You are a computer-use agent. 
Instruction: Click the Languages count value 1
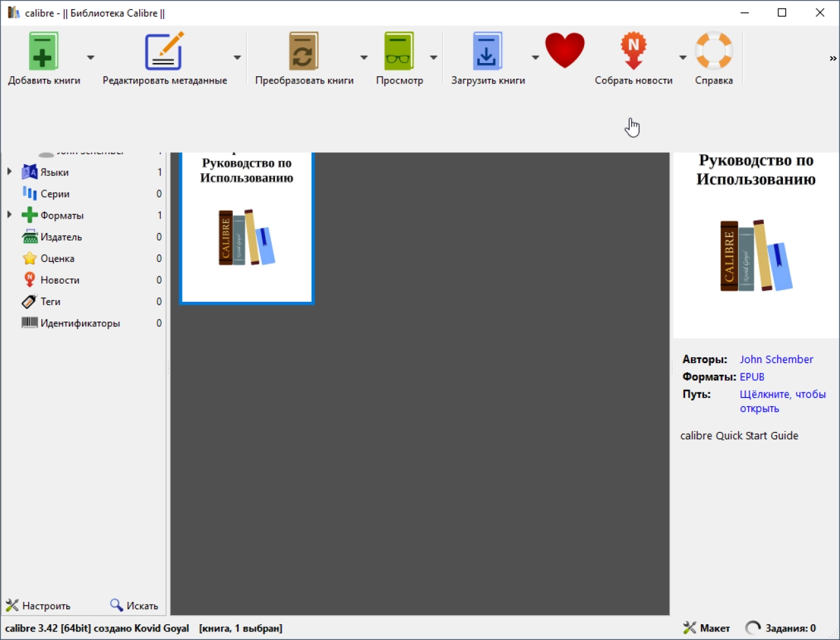[x=159, y=172]
